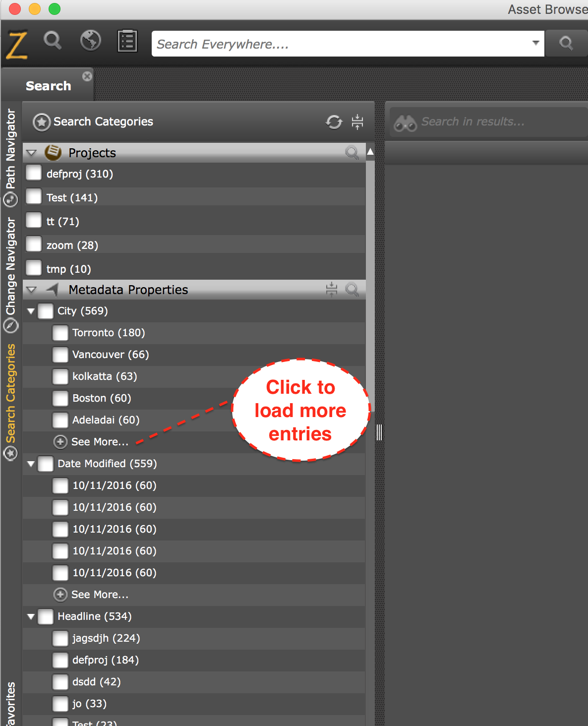Collapse the City (569) tree node
Image resolution: width=588 pixels, height=726 pixels.
(x=31, y=311)
